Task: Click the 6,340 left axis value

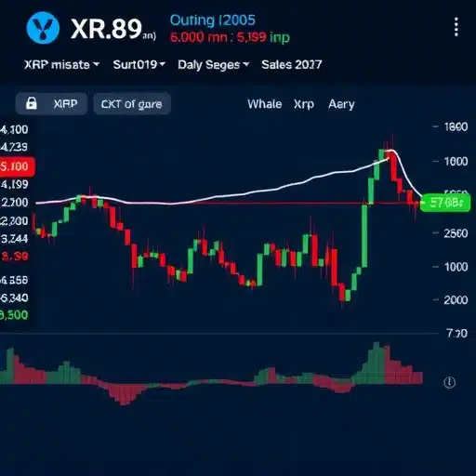Action: coord(14,297)
